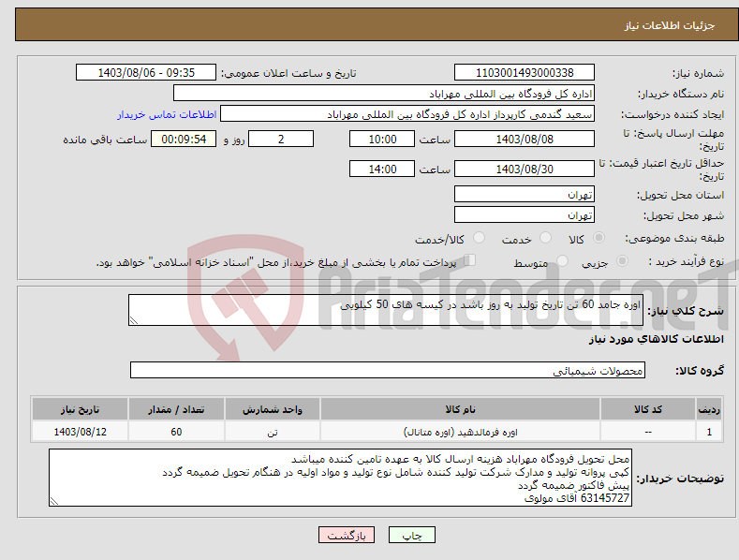
Task: Click the شرح کلی نیاز label
Action: click(x=686, y=311)
